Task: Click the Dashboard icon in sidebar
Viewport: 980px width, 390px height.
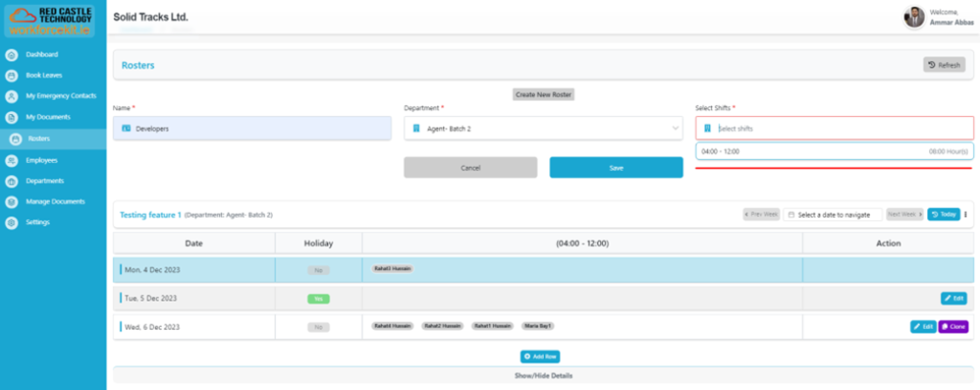Action: click(11, 55)
